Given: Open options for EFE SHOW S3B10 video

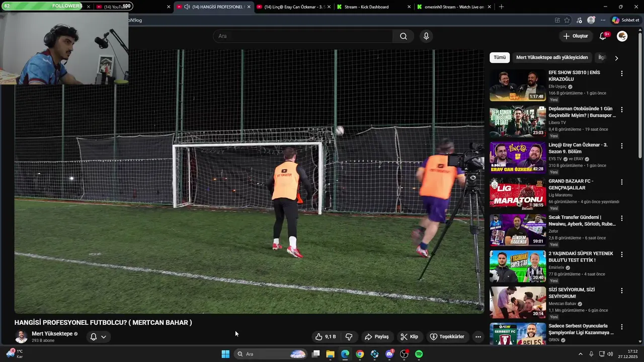Looking at the screenshot, I should point(622,73).
